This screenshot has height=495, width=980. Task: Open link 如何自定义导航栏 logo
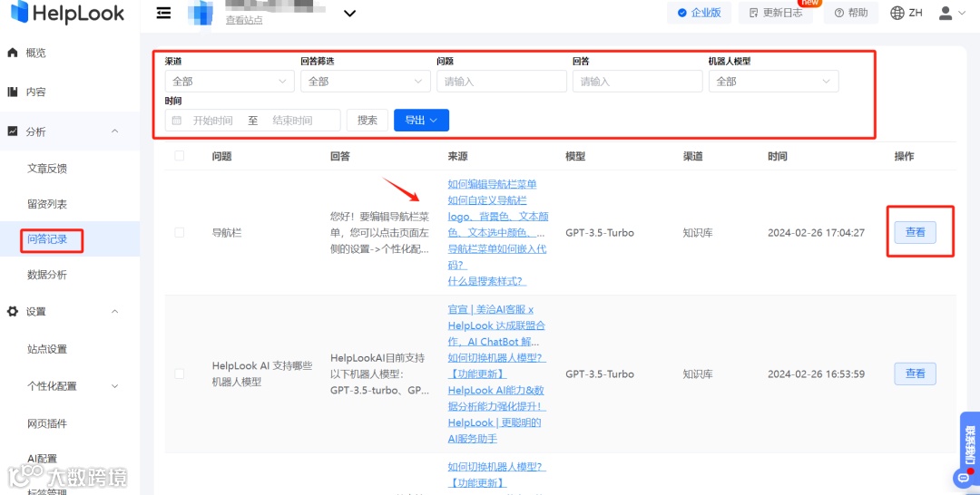click(x=498, y=217)
